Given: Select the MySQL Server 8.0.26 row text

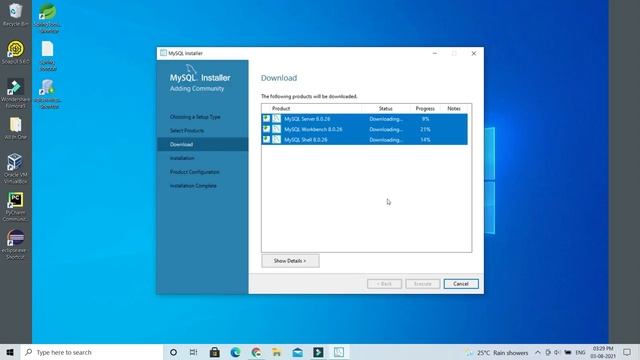Looking at the screenshot, I should click(307, 119).
